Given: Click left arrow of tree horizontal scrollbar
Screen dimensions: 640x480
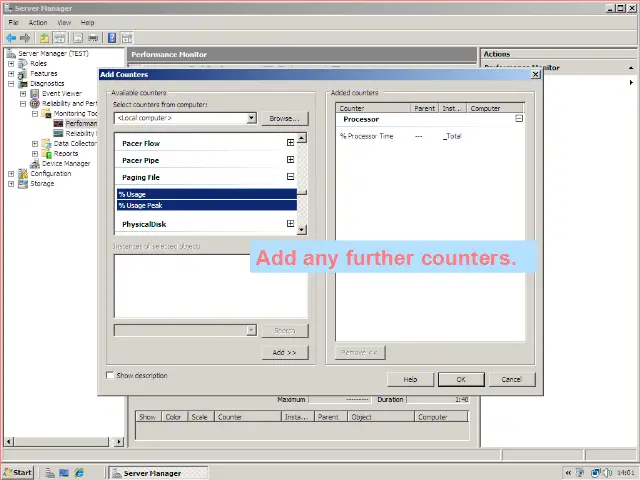Looking at the screenshot, I should pos(9,441).
